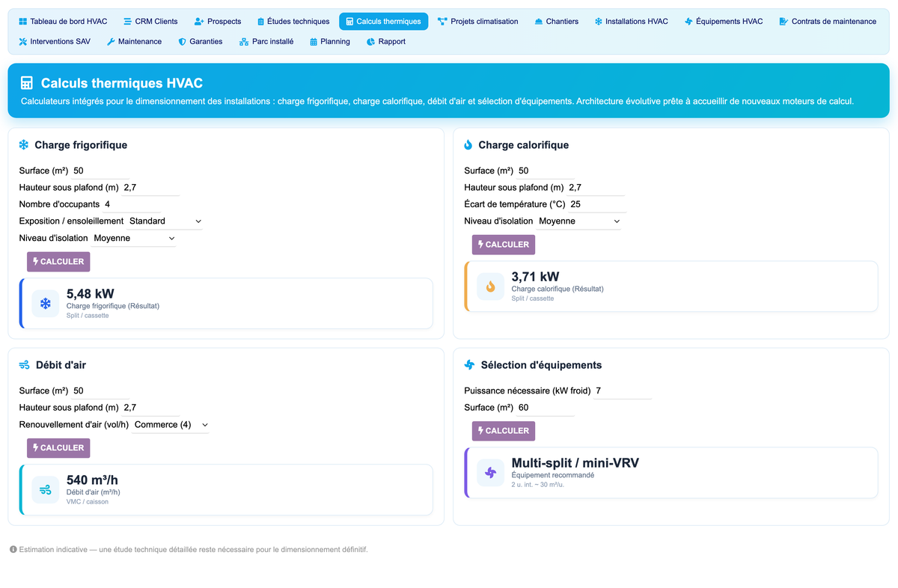The image size is (898, 588).
Task: Click the network icon of Parc installé
Action: pyautogui.click(x=244, y=42)
